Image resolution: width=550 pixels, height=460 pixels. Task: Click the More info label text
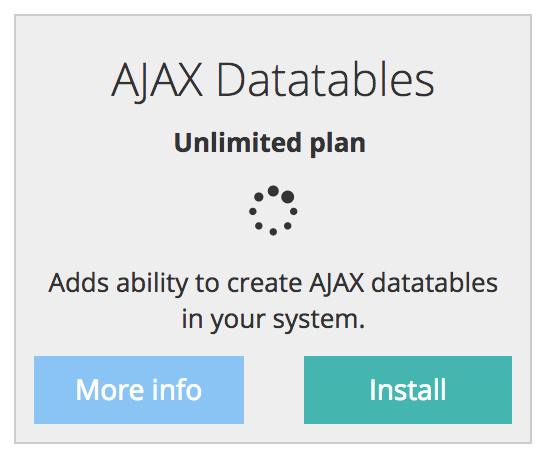(139, 389)
